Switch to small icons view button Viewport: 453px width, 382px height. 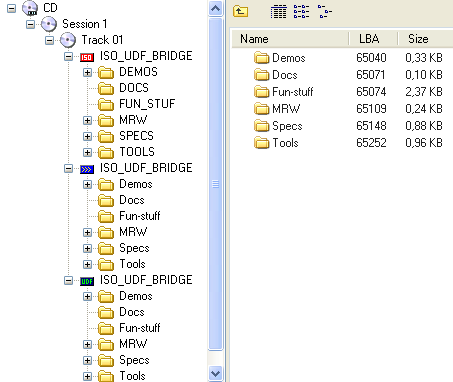(x=301, y=12)
